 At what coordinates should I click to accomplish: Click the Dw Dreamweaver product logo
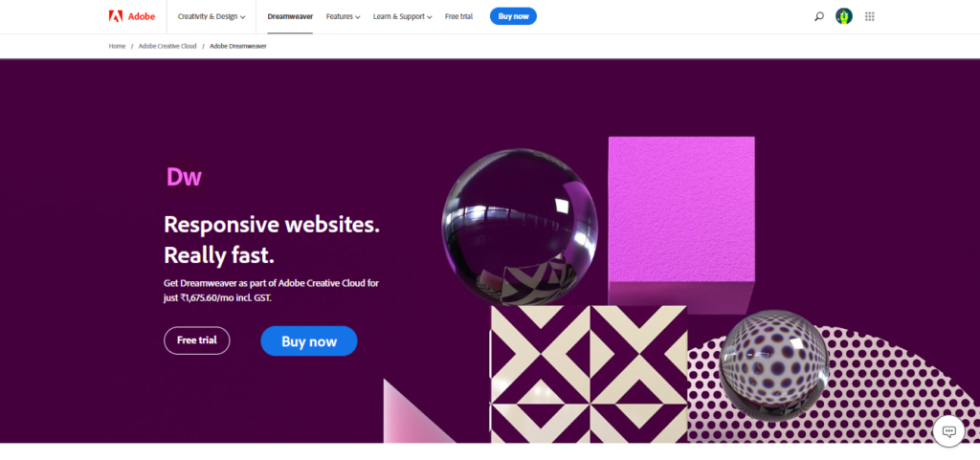[184, 177]
